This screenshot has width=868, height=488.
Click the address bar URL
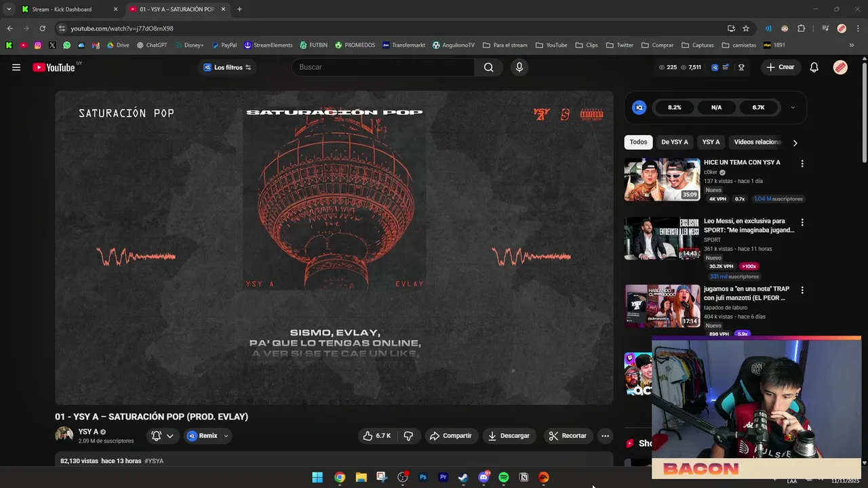(122, 28)
